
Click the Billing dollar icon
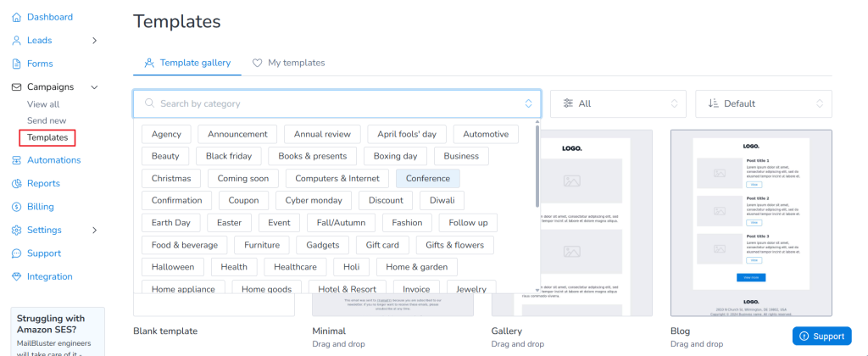click(17, 207)
